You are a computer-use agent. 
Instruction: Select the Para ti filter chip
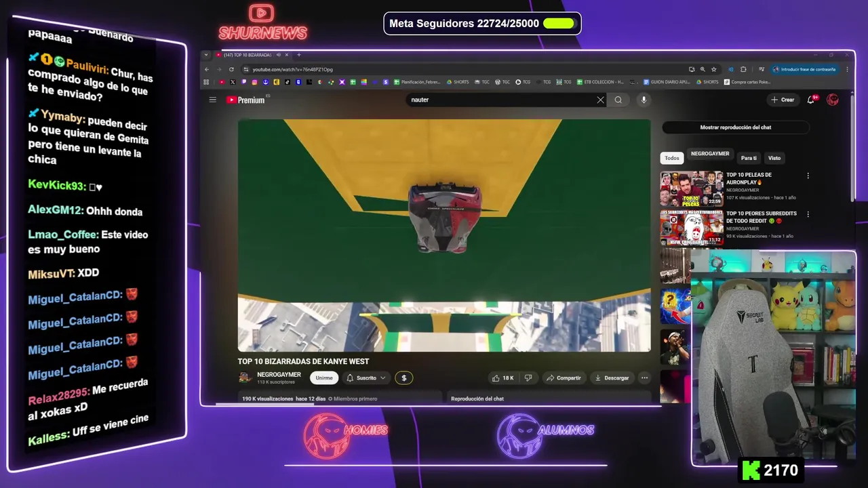tap(749, 158)
